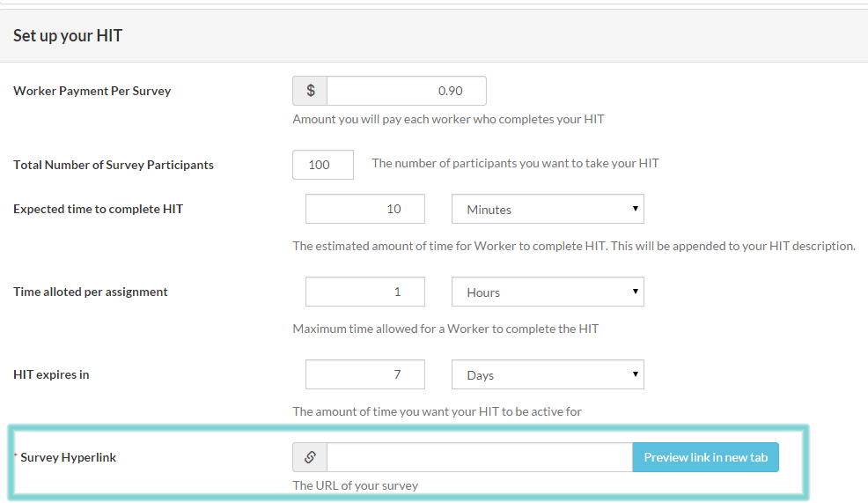Image resolution: width=868 pixels, height=503 pixels.
Task: Expand the Hours unit dropdown
Action: [x=548, y=292]
